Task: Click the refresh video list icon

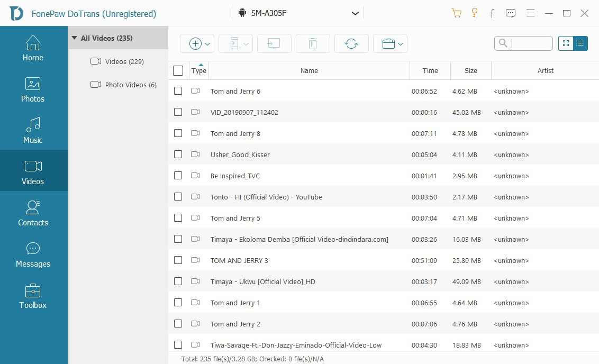Action: [351, 44]
